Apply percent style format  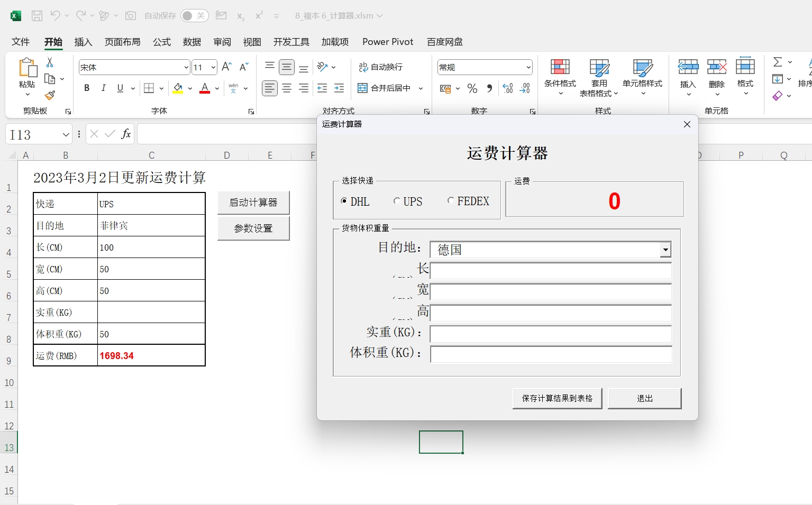tap(472, 88)
